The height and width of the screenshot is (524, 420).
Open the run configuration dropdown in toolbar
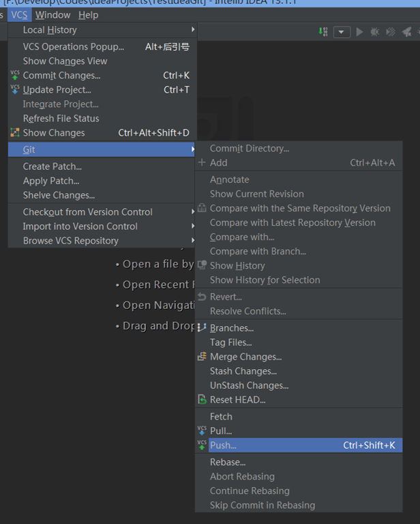(x=342, y=32)
